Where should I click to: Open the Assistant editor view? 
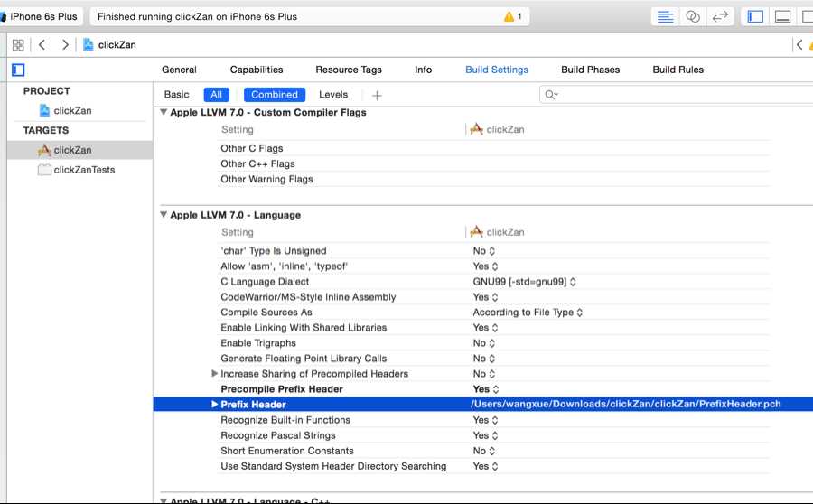tap(693, 16)
